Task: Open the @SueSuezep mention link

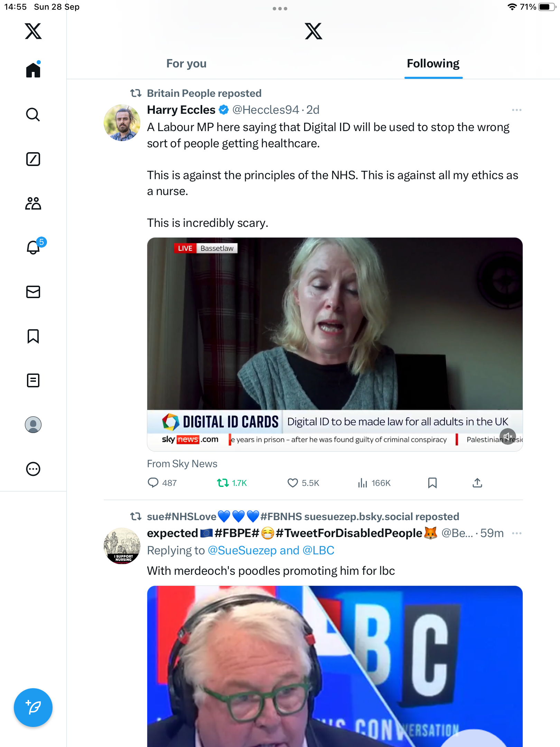Action: coord(242,550)
